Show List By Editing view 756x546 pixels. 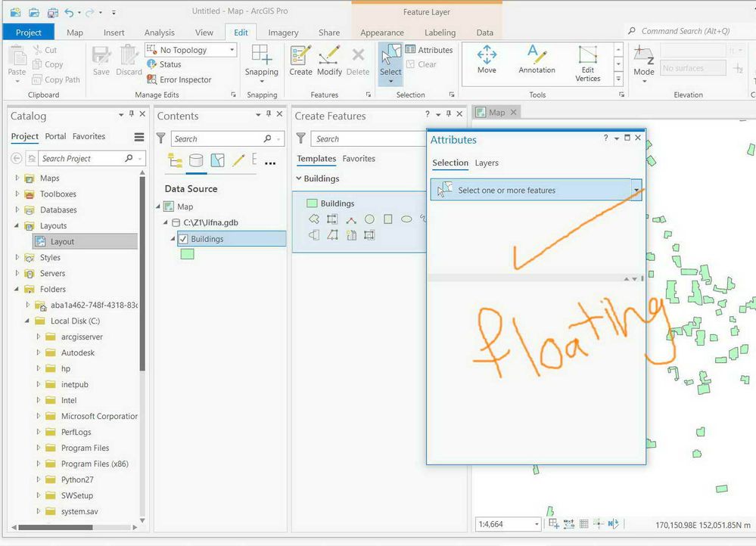tap(238, 160)
